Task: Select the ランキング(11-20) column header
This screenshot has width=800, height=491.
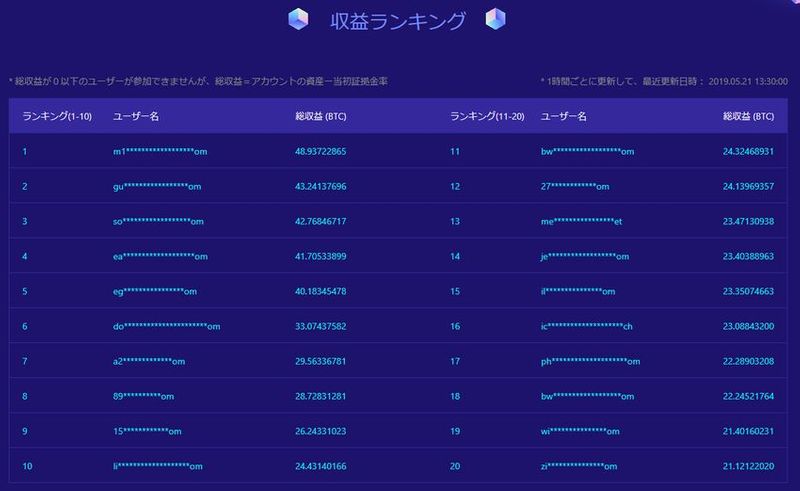Action: [486, 116]
